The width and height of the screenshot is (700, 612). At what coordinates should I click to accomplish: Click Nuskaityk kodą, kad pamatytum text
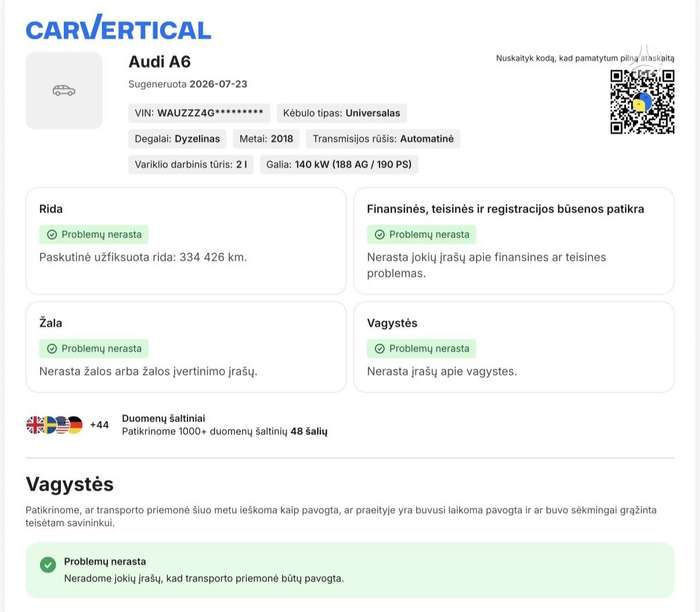585,58
